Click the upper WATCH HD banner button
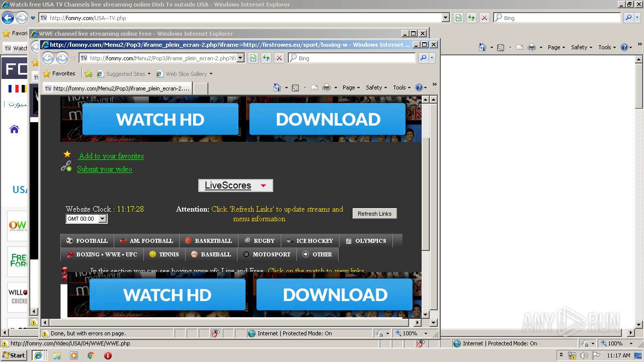 (x=160, y=119)
